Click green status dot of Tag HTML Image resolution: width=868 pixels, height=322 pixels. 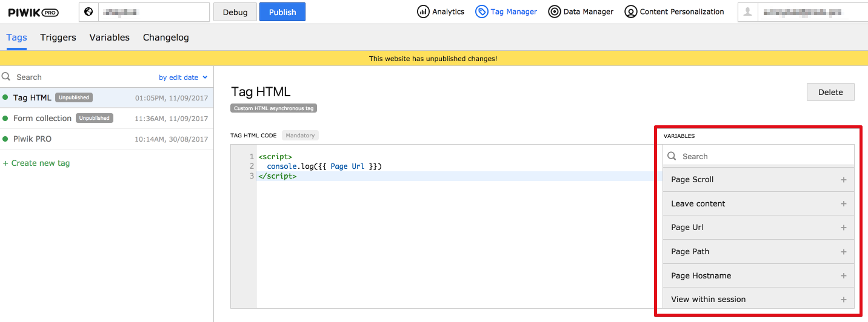pyautogui.click(x=5, y=97)
